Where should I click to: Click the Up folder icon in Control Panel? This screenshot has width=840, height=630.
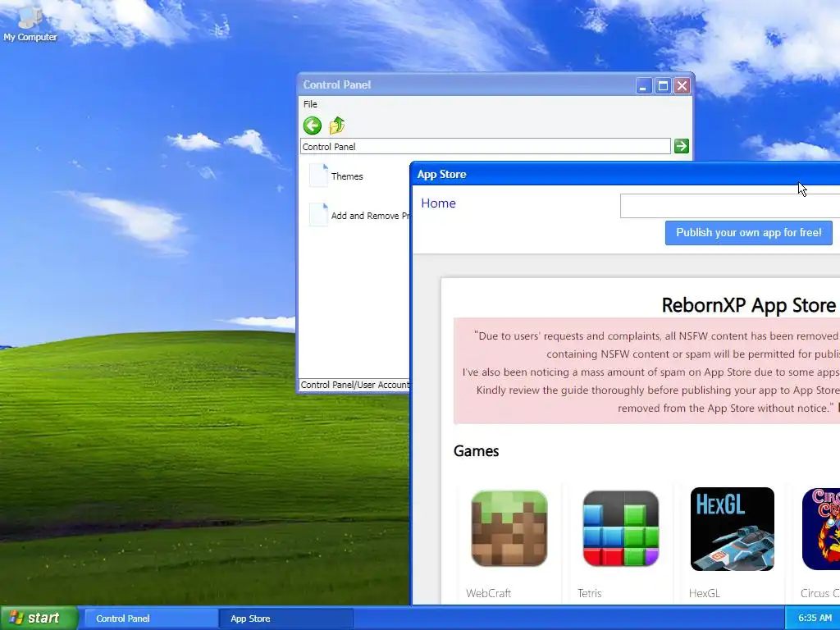[x=337, y=126]
